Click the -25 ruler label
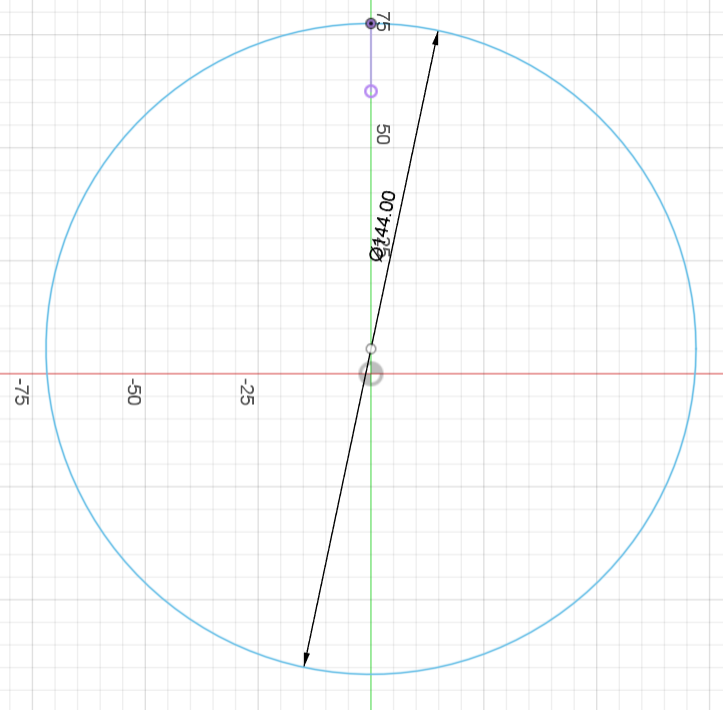The image size is (723, 710). coord(246,391)
